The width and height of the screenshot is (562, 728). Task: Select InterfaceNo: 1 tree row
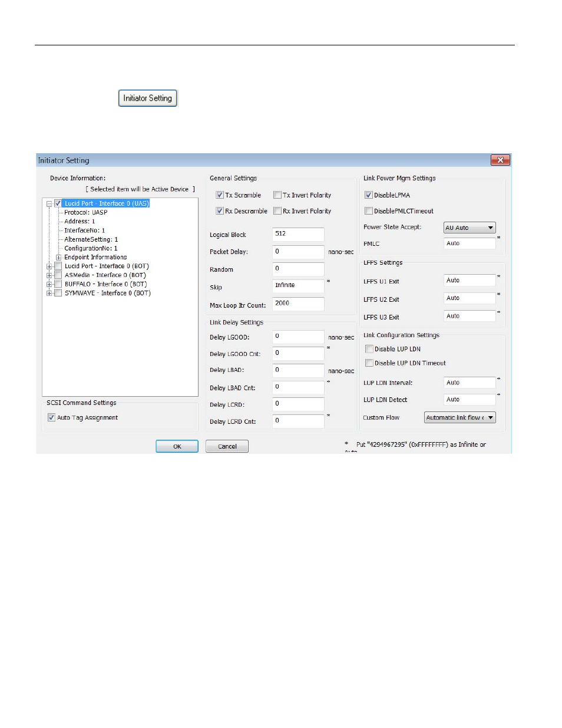[85, 230]
